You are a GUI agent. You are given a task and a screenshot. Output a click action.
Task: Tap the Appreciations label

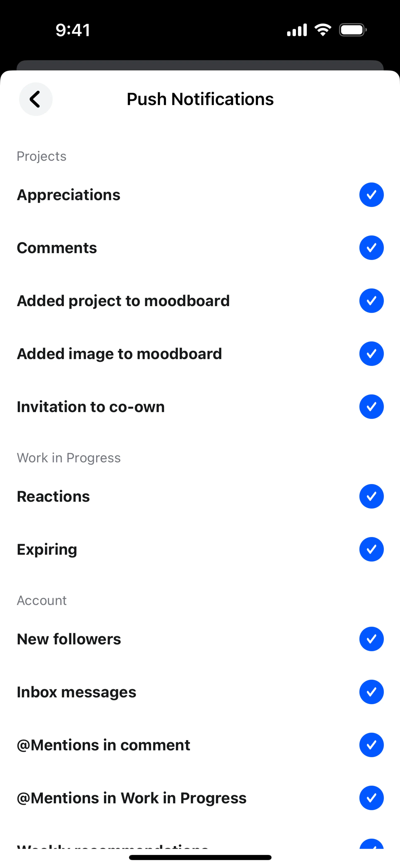click(68, 195)
